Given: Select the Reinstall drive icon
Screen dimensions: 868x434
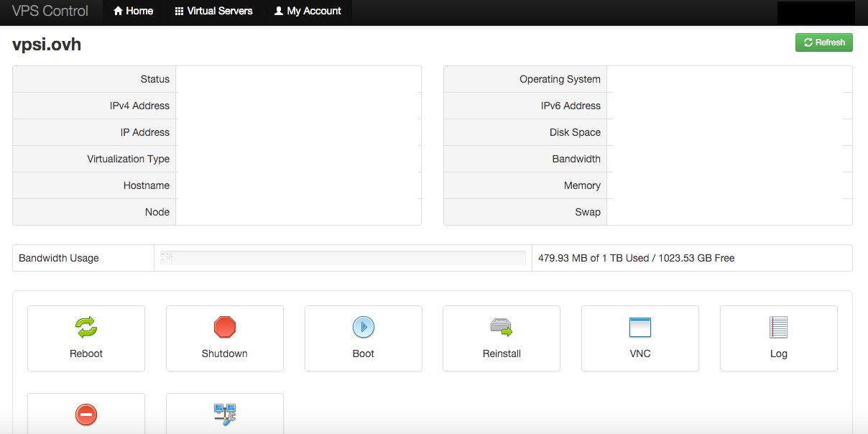Looking at the screenshot, I should 502,328.
